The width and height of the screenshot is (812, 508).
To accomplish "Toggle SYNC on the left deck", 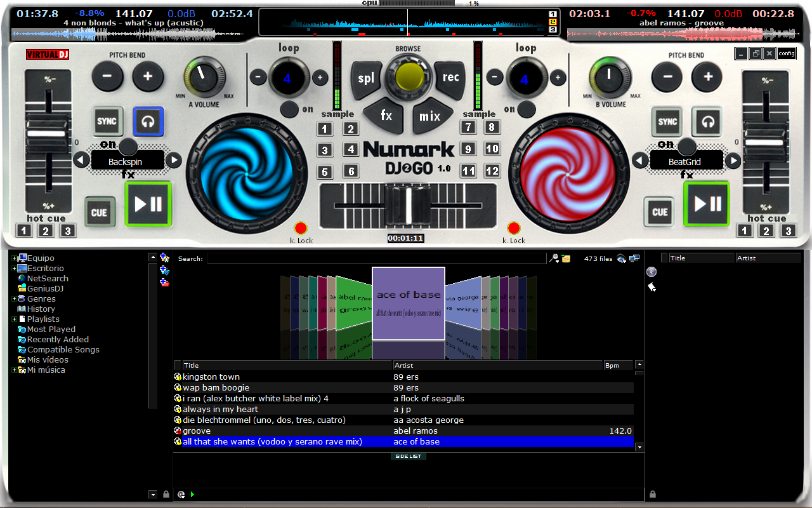I will click(x=108, y=121).
